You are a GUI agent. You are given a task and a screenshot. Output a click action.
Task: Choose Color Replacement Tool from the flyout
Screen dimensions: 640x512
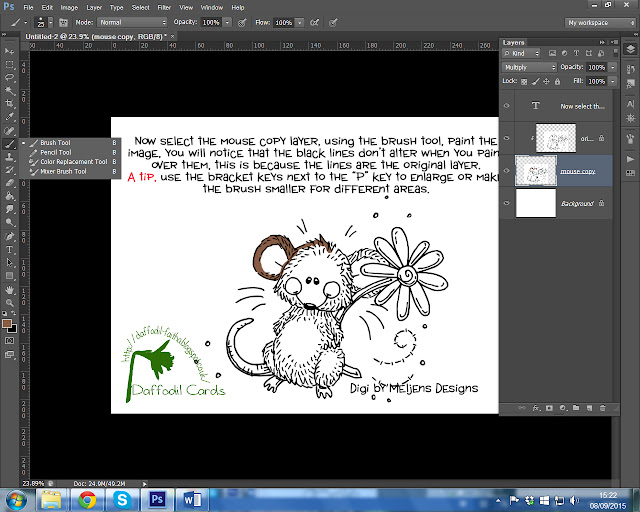(x=70, y=162)
